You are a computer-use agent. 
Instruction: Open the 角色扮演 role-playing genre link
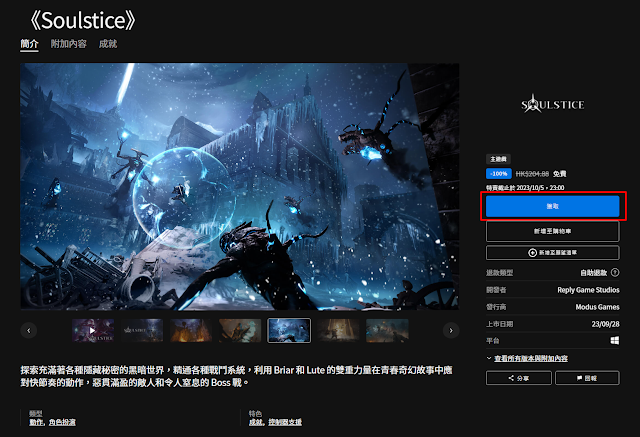tap(62, 422)
